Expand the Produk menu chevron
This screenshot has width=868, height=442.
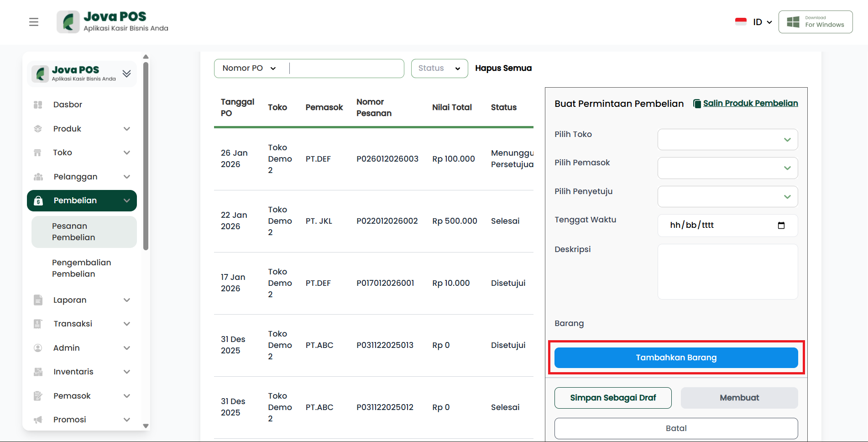click(x=127, y=129)
